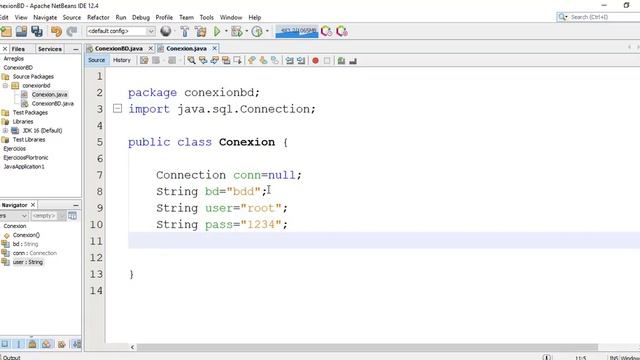Click the Profile Project toolbar icon
640x360 pixels.
(x=257, y=31)
